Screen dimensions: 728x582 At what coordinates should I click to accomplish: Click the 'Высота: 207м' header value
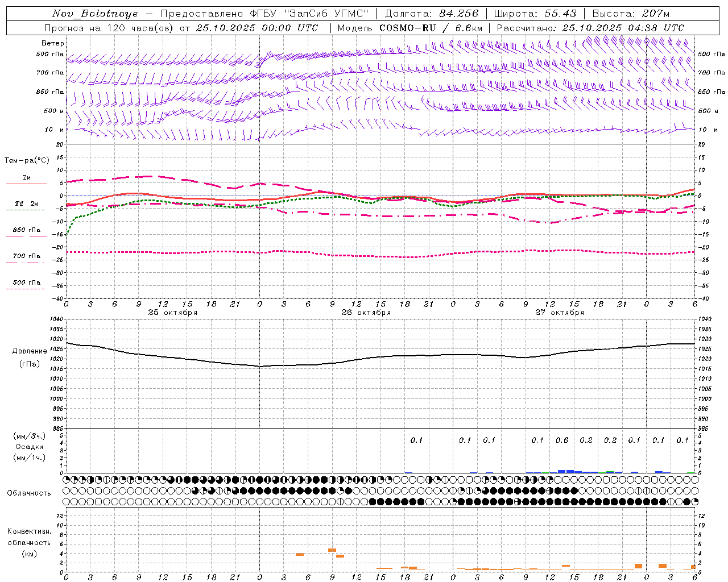631,14
